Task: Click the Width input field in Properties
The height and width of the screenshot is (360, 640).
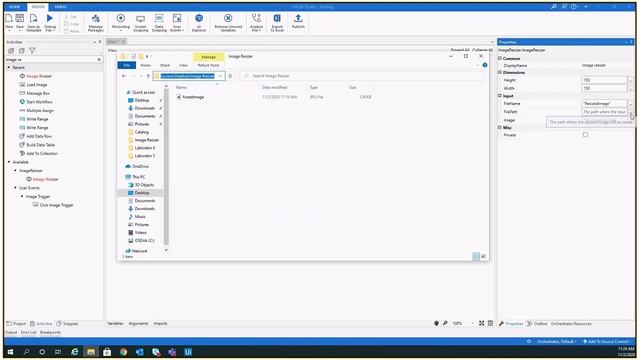Action: (x=604, y=88)
